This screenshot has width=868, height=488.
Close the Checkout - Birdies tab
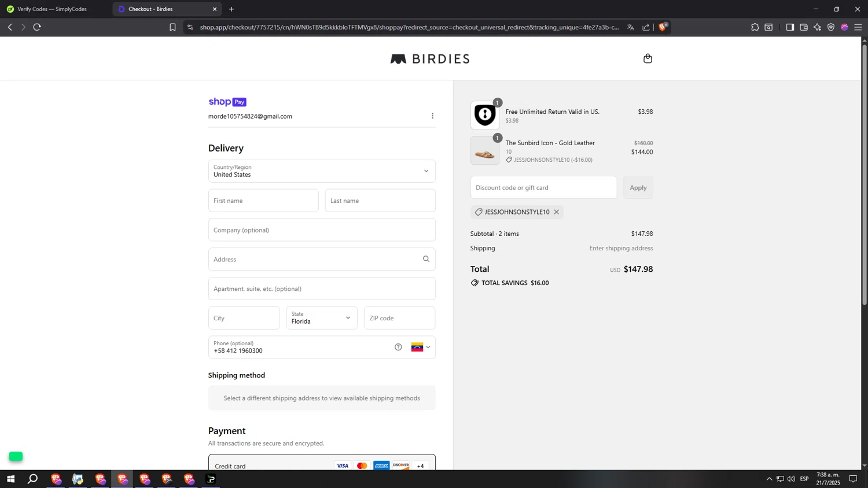click(215, 9)
